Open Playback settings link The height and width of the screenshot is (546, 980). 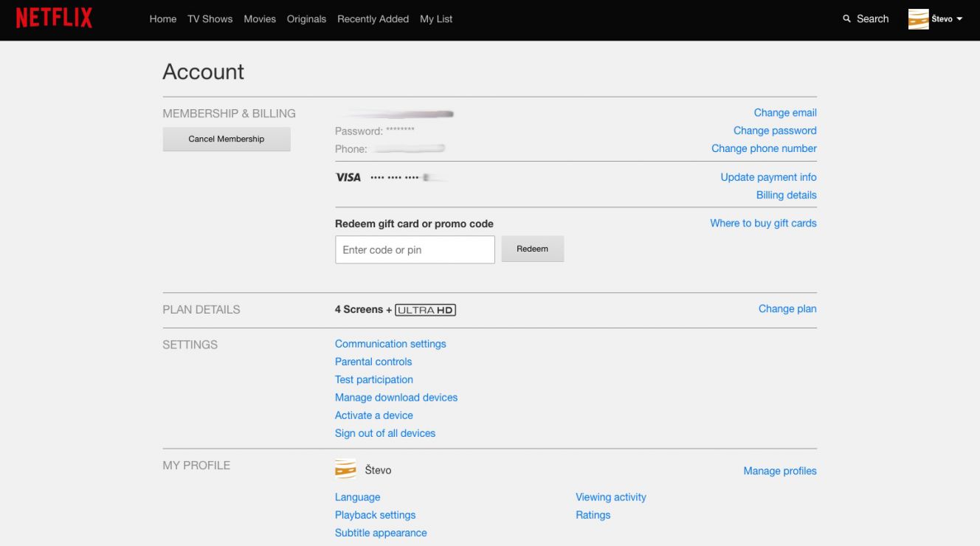[x=375, y=515]
